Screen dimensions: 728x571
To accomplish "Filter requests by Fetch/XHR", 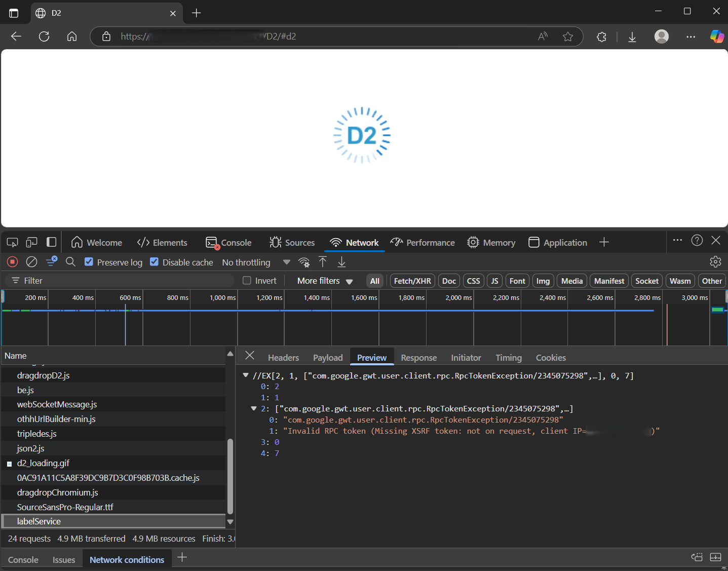I will [412, 281].
